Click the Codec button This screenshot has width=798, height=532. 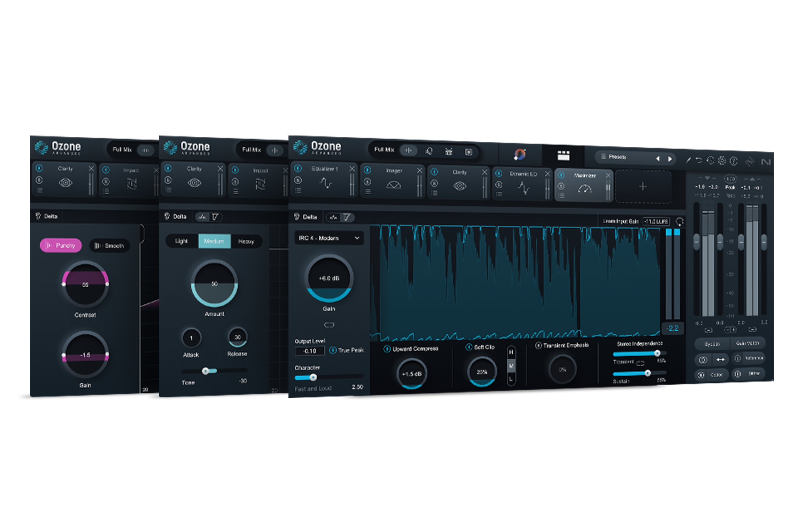[711, 375]
